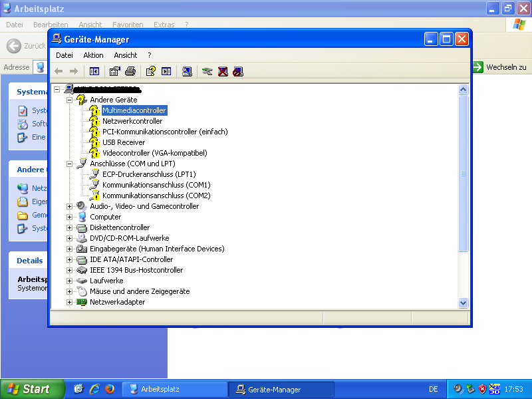
Task: Click the vertical scrollbar thumb in device tree
Action: click(x=463, y=174)
